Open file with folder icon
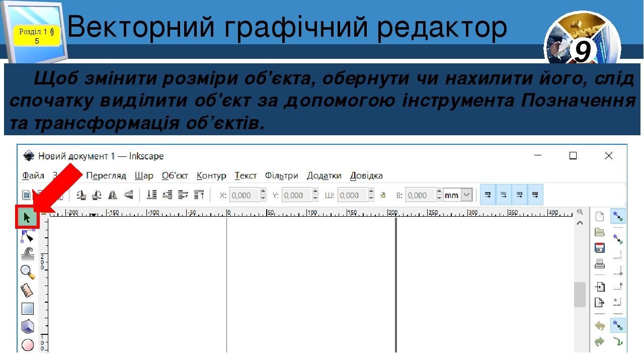This screenshot has width=644, height=362. [x=600, y=232]
